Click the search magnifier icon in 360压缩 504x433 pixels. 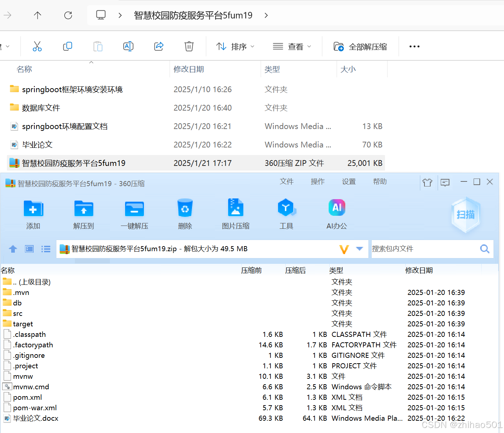pyautogui.click(x=485, y=249)
